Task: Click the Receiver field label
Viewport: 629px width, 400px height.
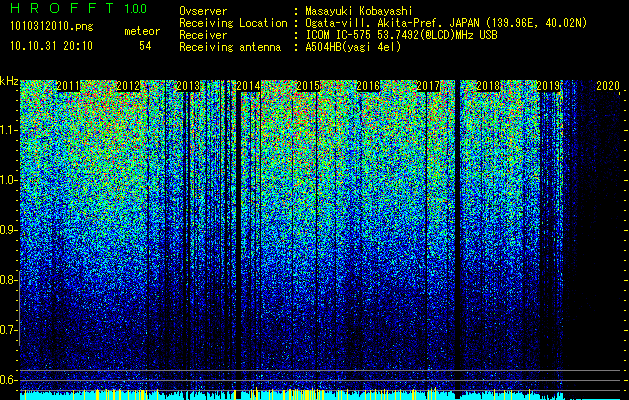Action: (x=203, y=35)
